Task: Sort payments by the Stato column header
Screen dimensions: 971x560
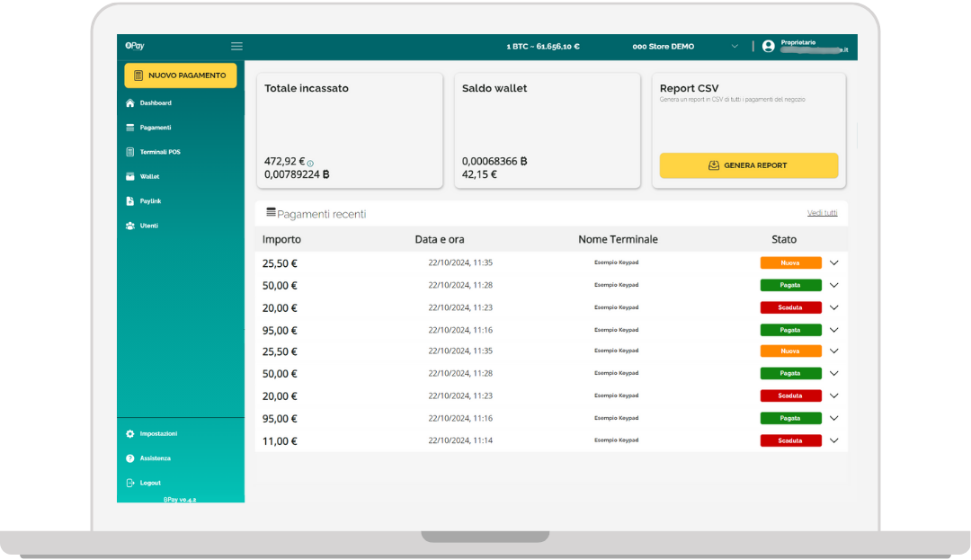Action: [783, 239]
